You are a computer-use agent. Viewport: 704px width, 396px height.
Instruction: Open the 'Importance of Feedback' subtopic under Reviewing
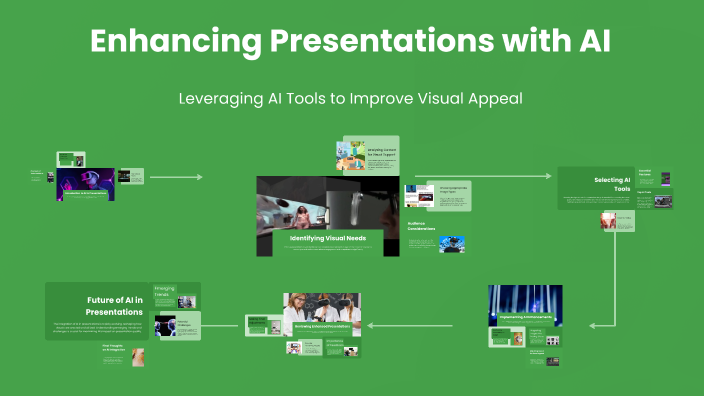pos(342,348)
